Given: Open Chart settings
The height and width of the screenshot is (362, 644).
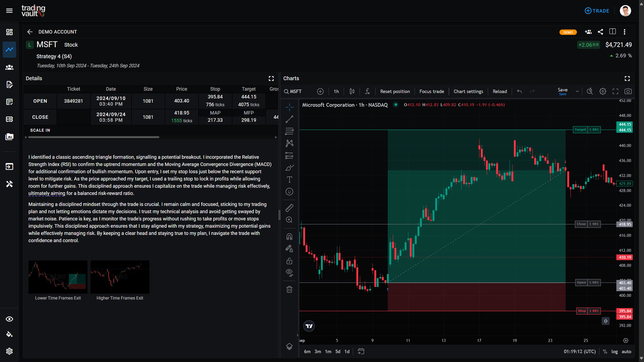Looking at the screenshot, I should point(468,91).
